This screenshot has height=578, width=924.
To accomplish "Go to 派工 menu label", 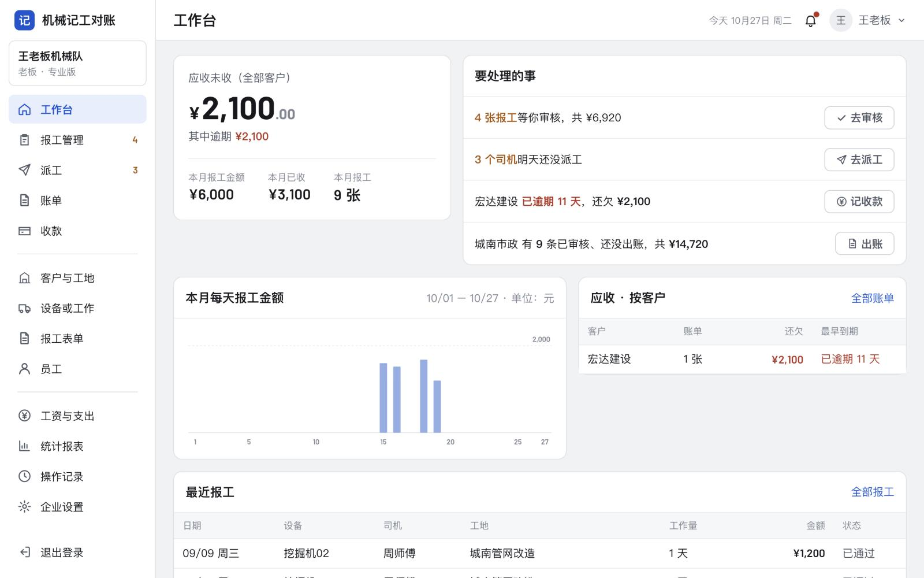I will point(51,170).
